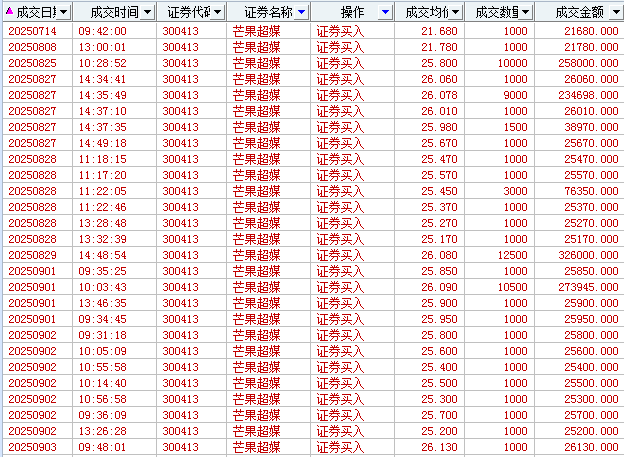The image size is (624, 457).
Task: Click the time cell 09:48:01
Action: (102, 447)
